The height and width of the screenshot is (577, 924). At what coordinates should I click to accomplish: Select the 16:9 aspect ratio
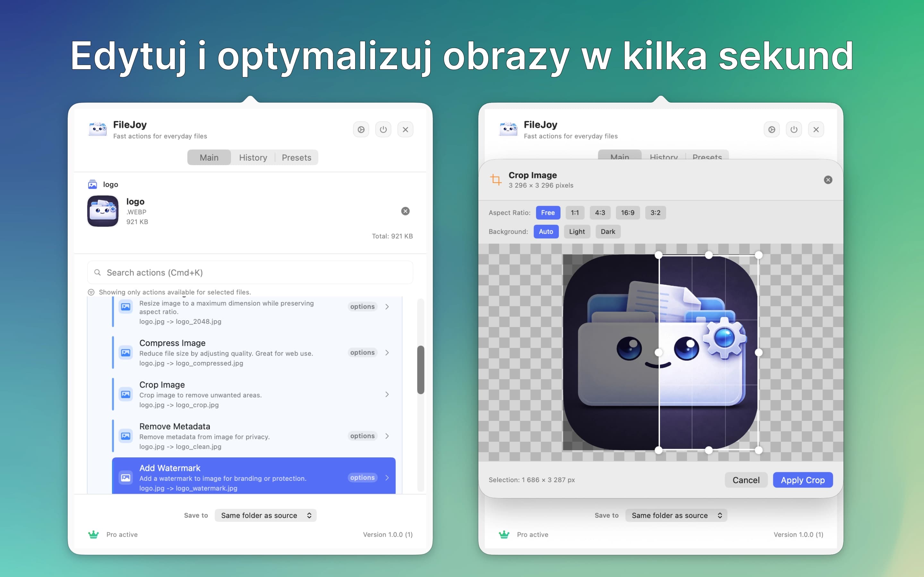tap(628, 213)
